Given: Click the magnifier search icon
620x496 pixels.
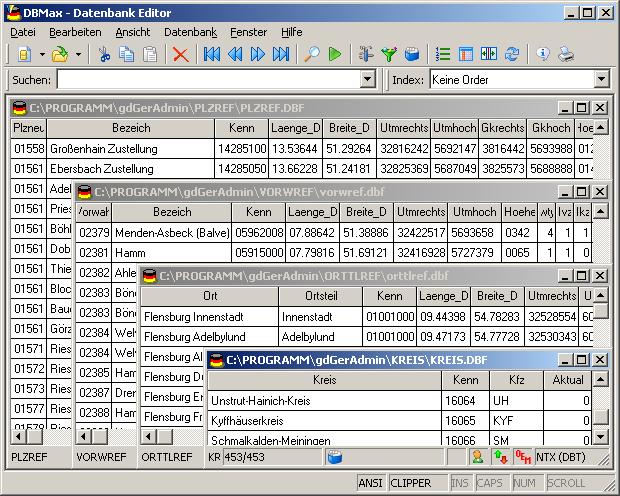Looking at the screenshot, I should (312, 54).
